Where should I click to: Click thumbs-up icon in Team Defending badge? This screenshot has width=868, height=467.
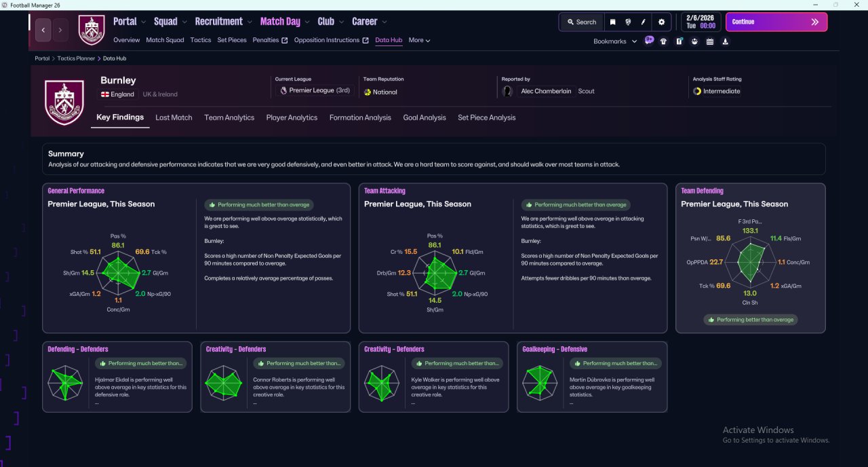pyautogui.click(x=711, y=320)
